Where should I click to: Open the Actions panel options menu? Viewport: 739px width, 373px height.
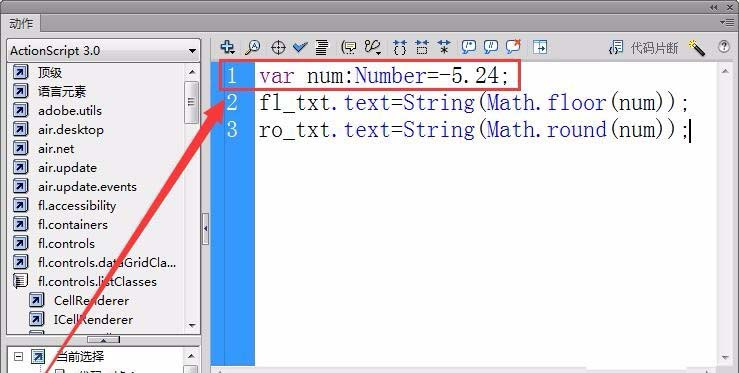pos(727,22)
